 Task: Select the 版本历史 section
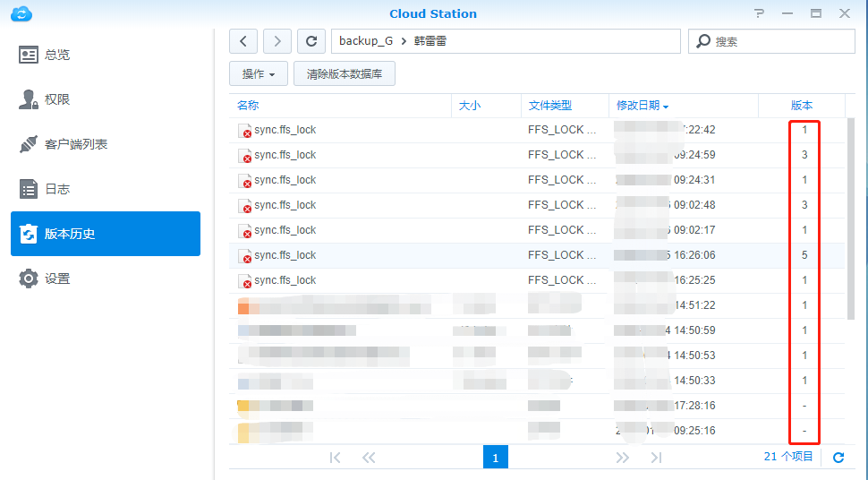coord(106,234)
